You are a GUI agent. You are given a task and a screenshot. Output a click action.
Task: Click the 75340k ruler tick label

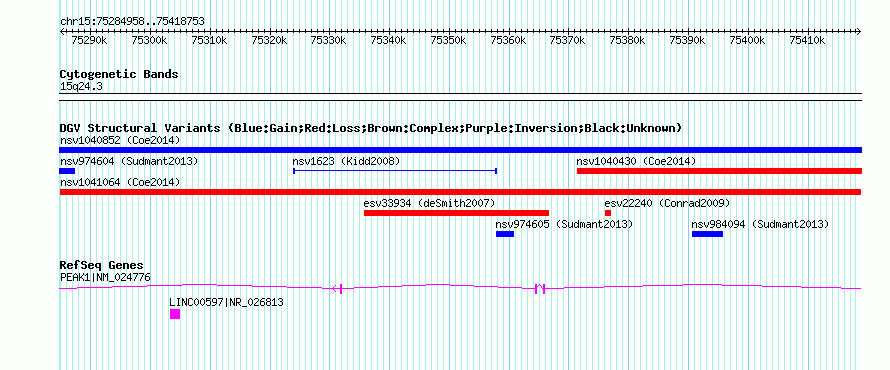tap(388, 40)
